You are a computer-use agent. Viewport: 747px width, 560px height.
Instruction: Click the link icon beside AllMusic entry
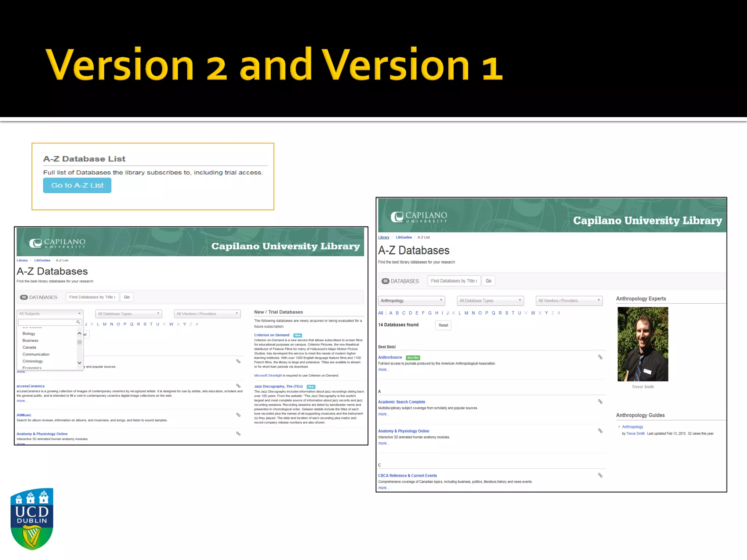[x=238, y=415]
